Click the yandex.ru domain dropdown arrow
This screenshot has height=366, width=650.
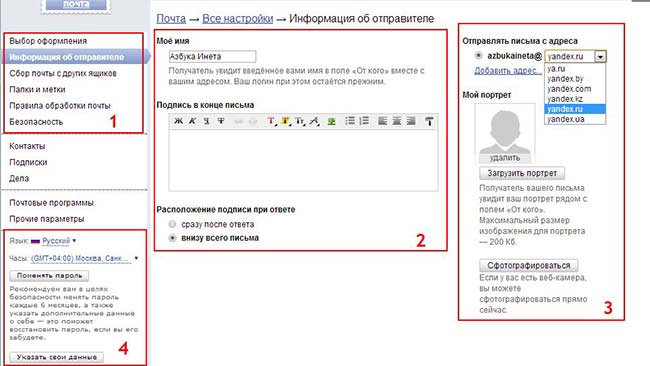click(600, 56)
